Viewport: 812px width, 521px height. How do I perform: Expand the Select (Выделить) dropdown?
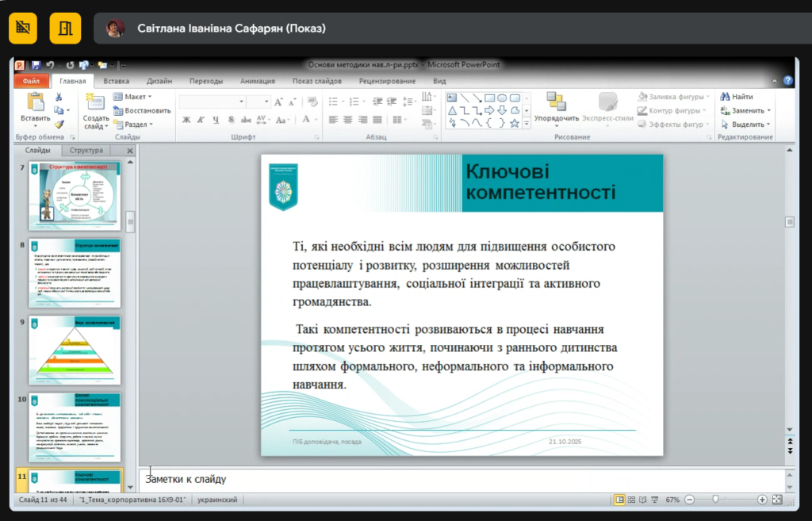click(746, 125)
